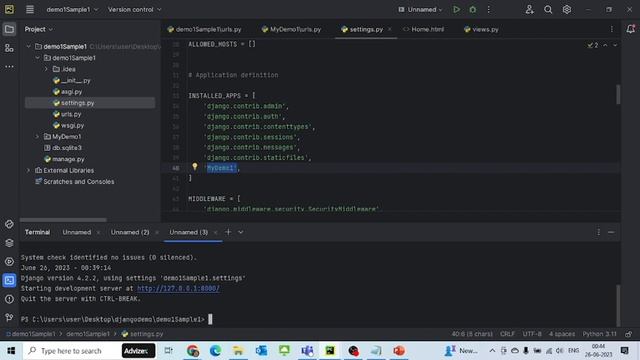Close the Unnamed (3) terminal tab
The height and width of the screenshot is (360, 640).
[x=216, y=232]
